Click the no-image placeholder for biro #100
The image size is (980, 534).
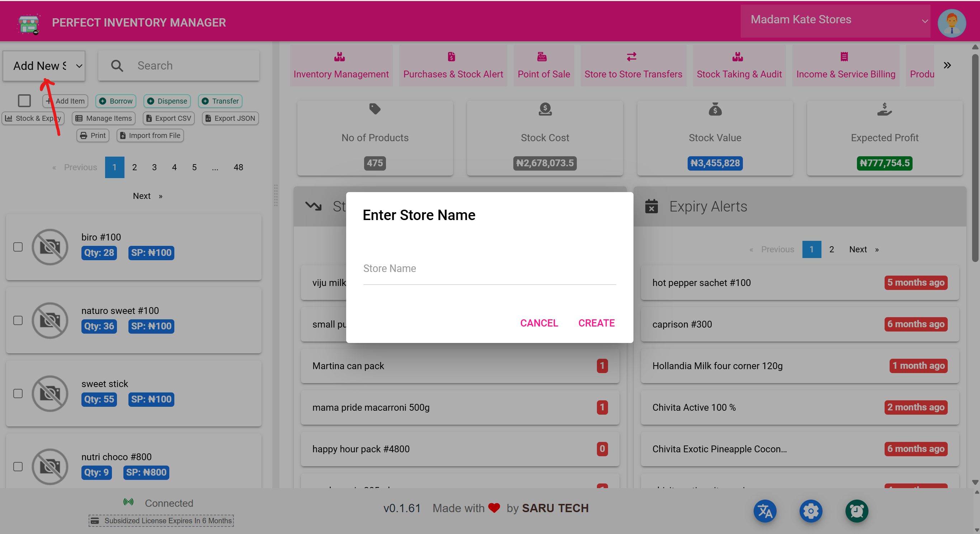click(x=50, y=247)
